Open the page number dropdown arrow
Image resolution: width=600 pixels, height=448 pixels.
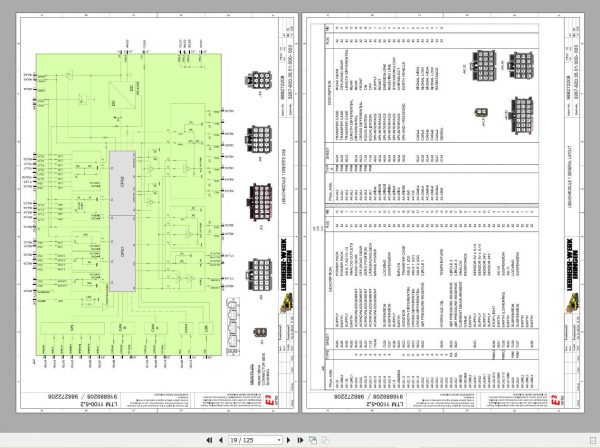tap(279, 440)
